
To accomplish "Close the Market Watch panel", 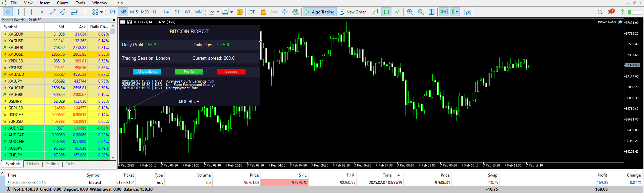I will [114, 20].
